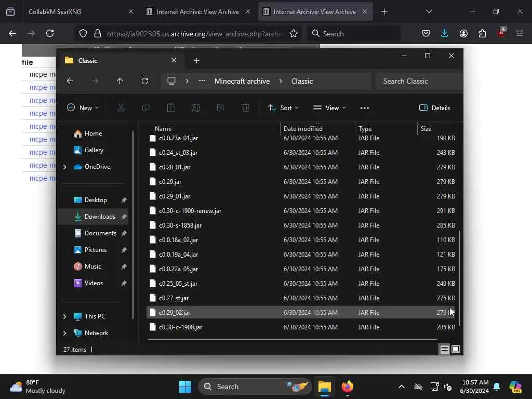This screenshot has width=532, height=399.
Task: Select file c0.0.23a_01.jar
Action: pyautogui.click(x=301, y=138)
